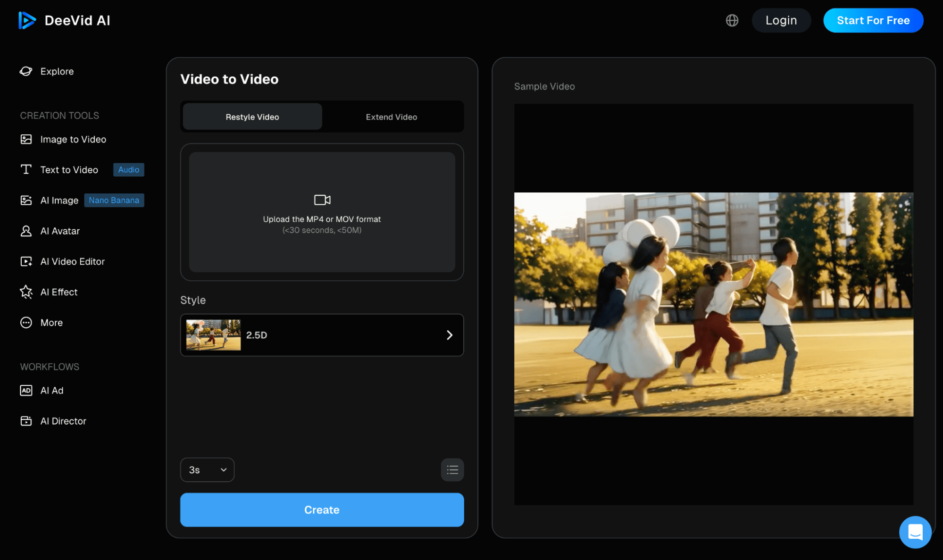This screenshot has height=560, width=943.
Task: Open the AI Effect tool
Action: (x=58, y=292)
